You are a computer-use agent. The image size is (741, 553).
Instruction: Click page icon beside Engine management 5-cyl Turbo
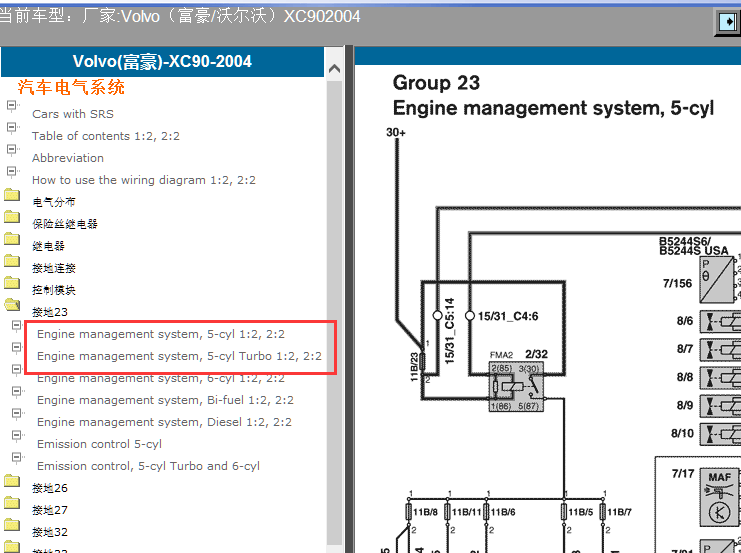coord(17,347)
